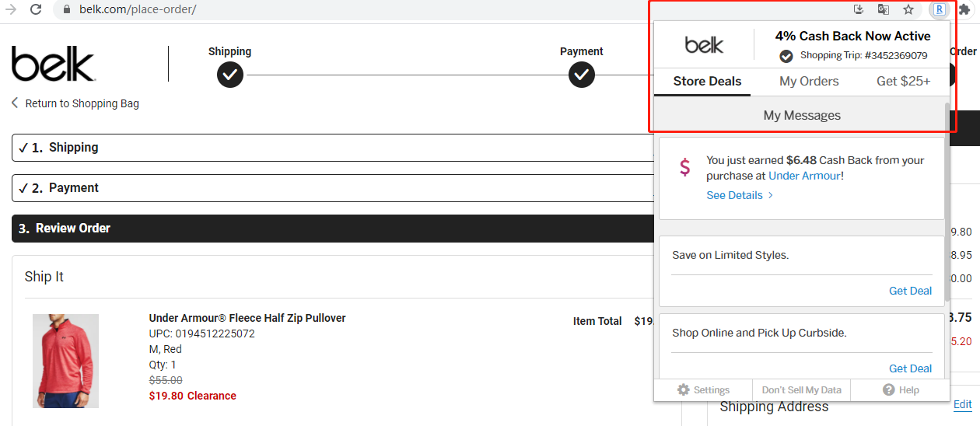
Task: Click the Qty: 1 text
Action: (163, 365)
